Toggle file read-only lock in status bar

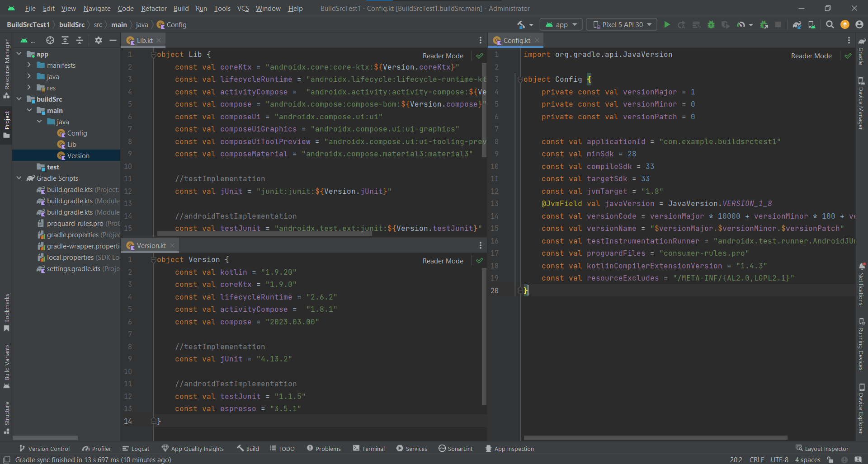tap(830, 459)
